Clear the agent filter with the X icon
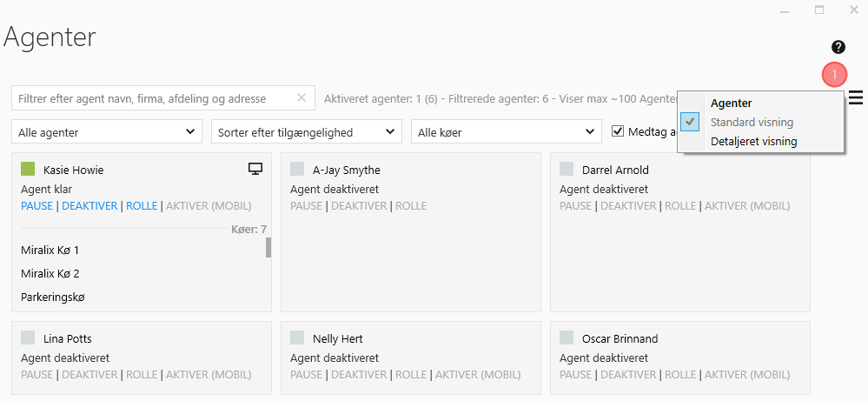The width and height of the screenshot is (868, 401). (301, 98)
